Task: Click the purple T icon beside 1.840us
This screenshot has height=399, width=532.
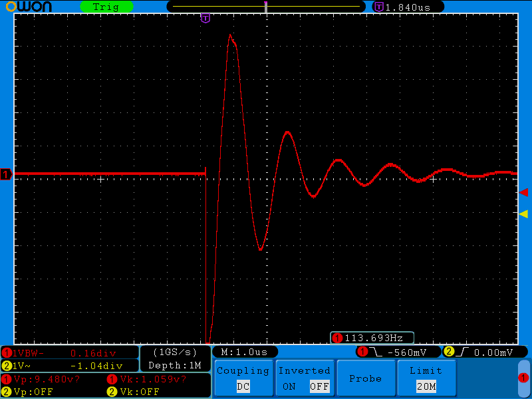Action: [x=378, y=7]
